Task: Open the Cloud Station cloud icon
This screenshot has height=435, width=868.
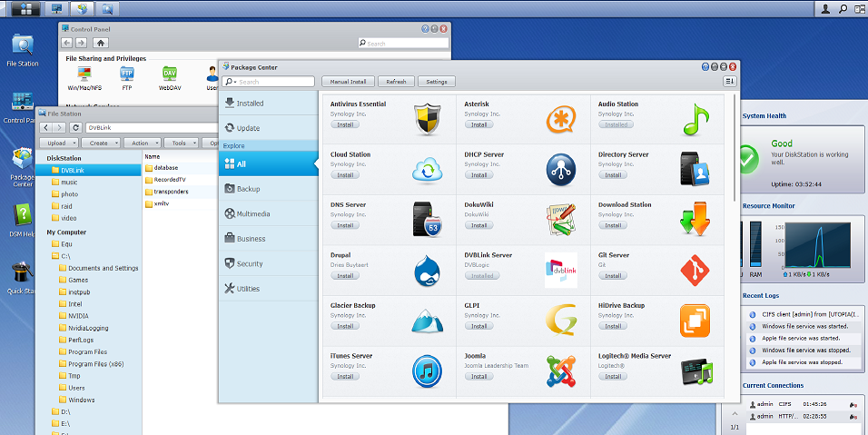Action: [x=427, y=170]
